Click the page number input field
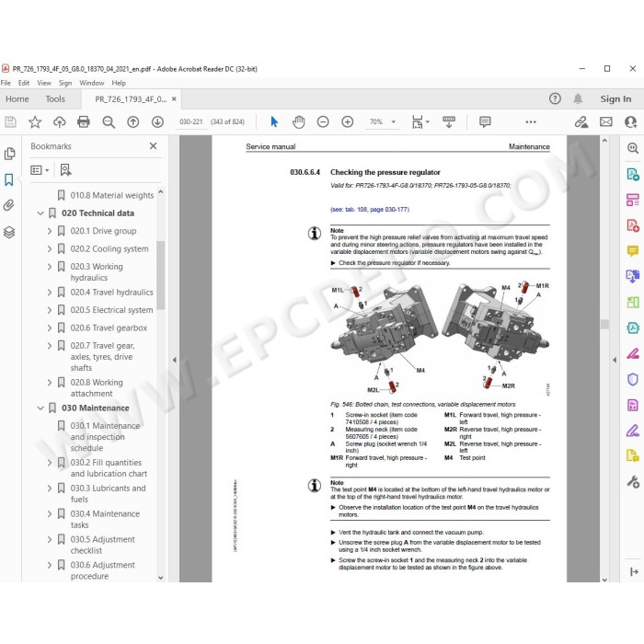The image size is (644, 644). (x=191, y=121)
